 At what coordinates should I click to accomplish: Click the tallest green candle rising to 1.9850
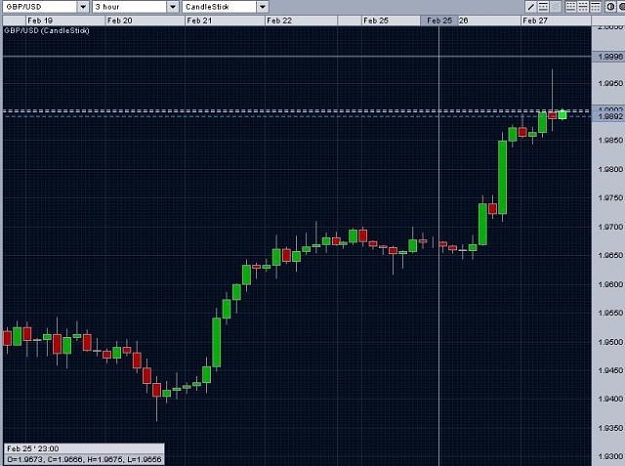point(503,177)
